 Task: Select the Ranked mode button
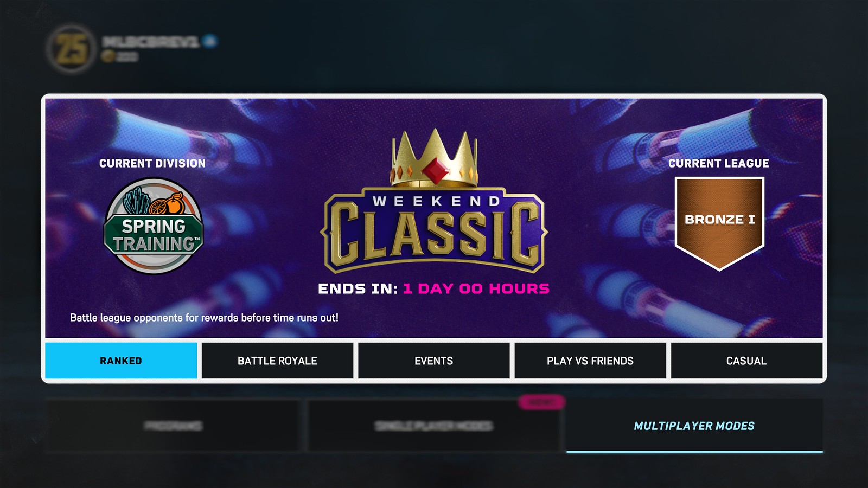click(x=121, y=361)
